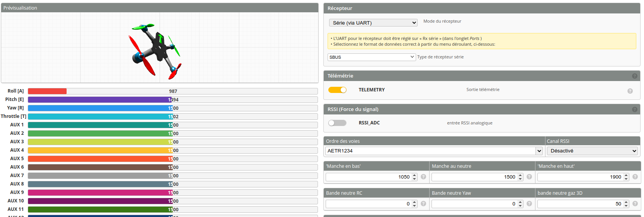
Task: Click help icon beside Sortie télémétrie
Action: tap(630, 91)
